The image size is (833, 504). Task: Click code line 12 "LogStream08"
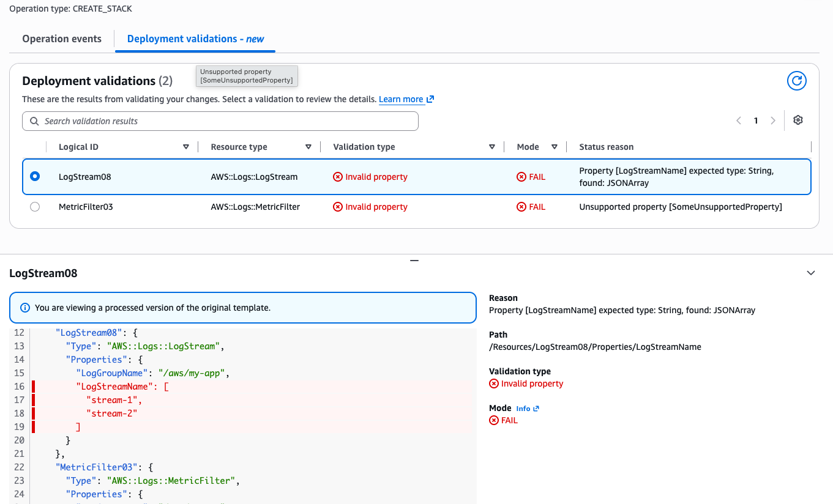click(97, 333)
